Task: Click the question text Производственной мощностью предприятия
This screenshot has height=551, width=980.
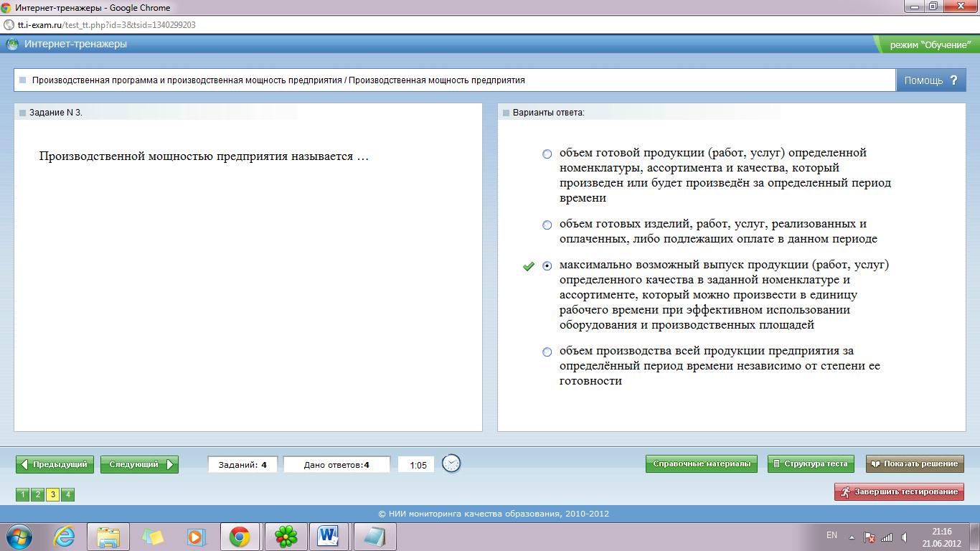Action: pos(204,156)
